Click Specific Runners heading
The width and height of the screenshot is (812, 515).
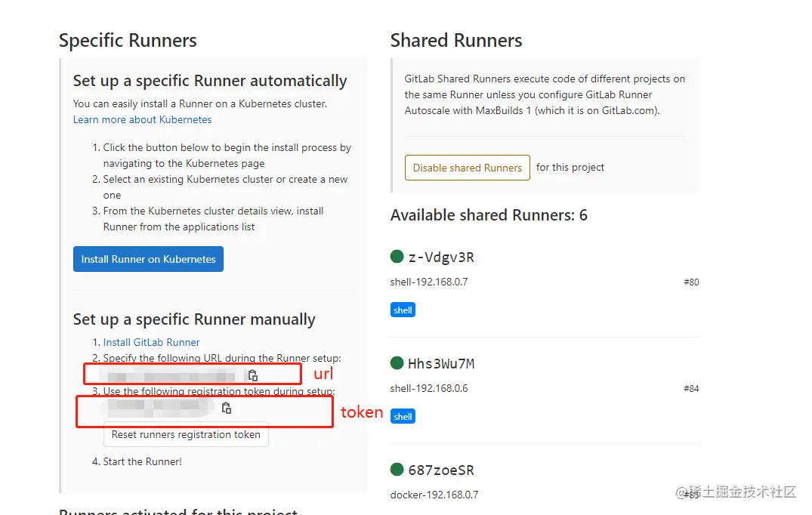tap(128, 40)
